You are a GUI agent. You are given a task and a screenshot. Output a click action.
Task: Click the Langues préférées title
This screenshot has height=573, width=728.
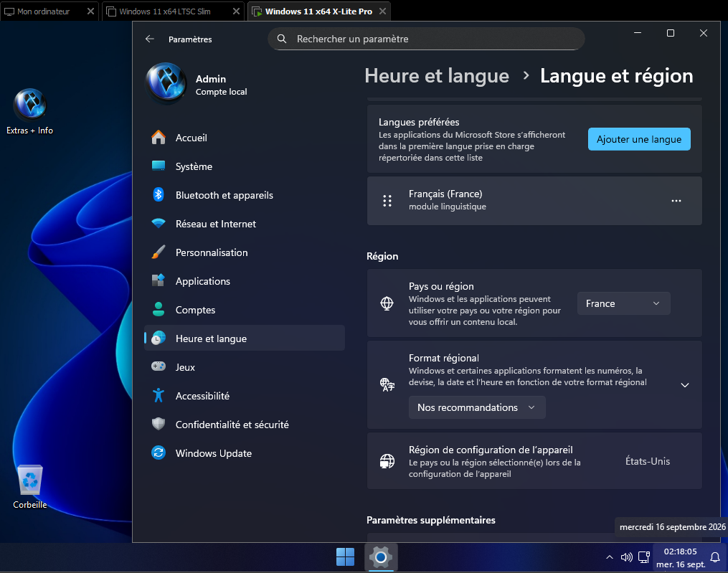coord(419,122)
